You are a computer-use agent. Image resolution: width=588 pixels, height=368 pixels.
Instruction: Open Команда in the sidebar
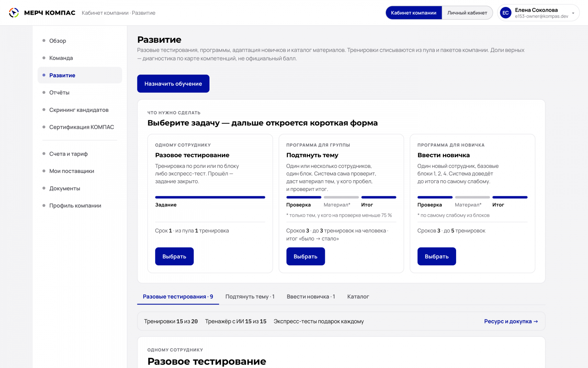80,58
